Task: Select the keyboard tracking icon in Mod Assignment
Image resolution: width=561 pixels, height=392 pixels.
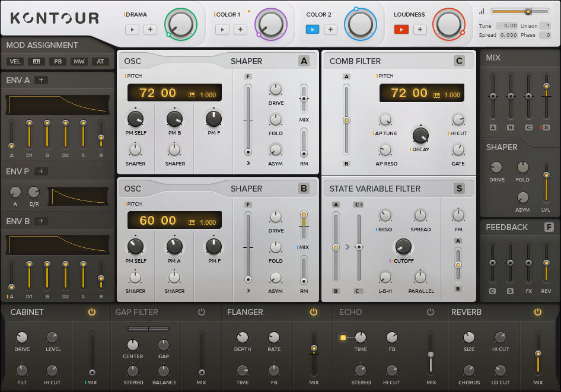Action: (37, 62)
